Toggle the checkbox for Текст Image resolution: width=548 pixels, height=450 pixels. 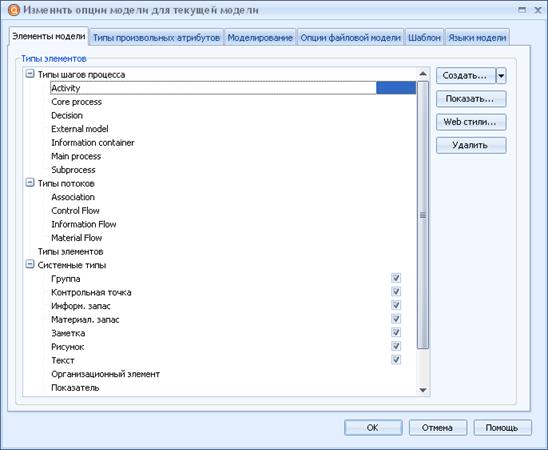pyautogui.click(x=396, y=360)
